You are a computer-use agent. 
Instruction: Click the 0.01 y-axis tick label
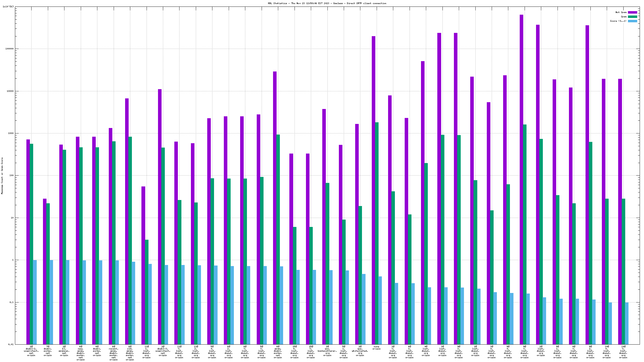click(x=11, y=344)
